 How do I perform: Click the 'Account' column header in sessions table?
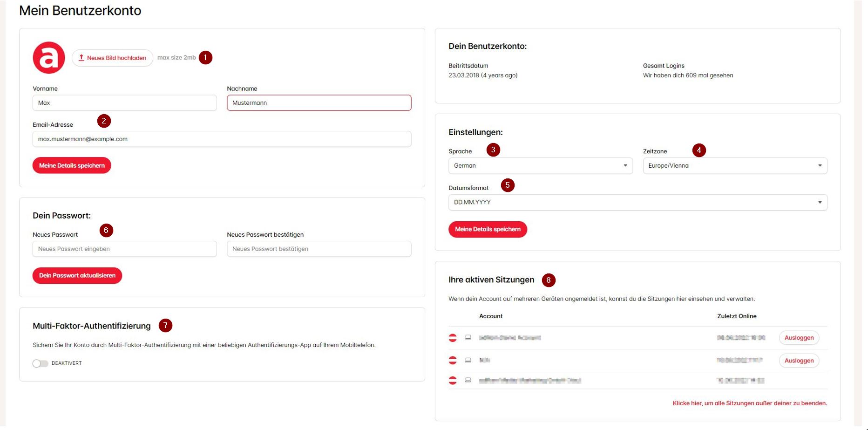[x=491, y=316]
